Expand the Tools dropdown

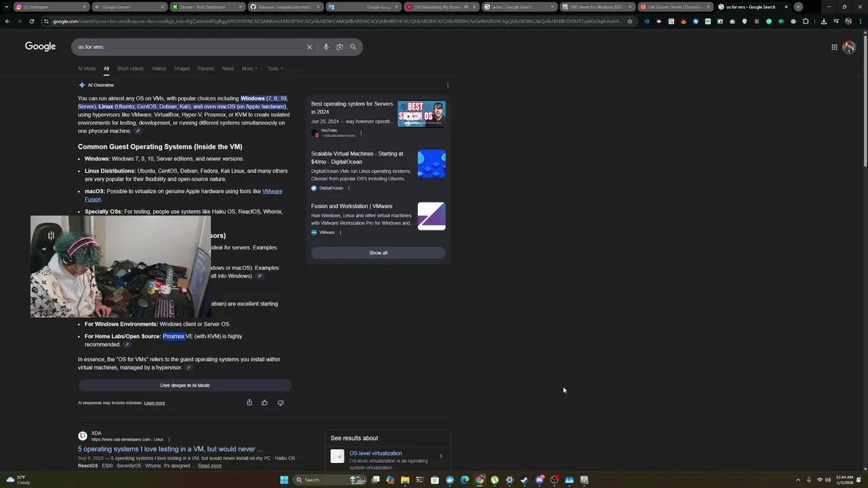tap(275, 68)
